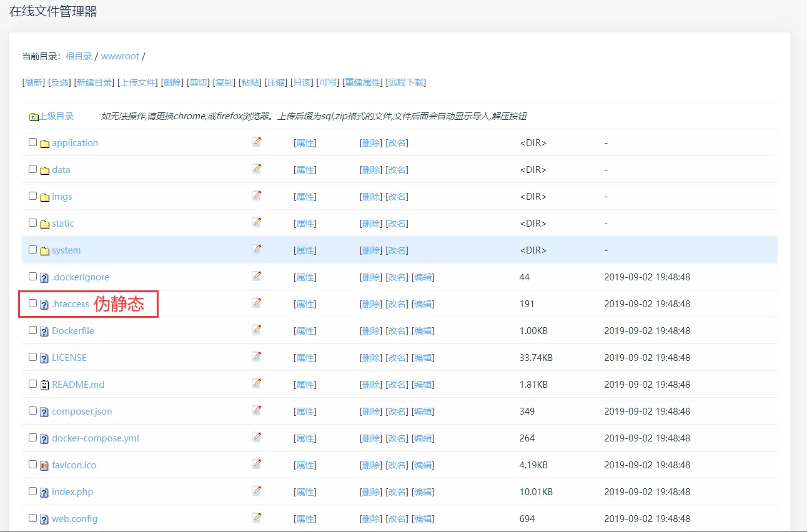The height and width of the screenshot is (532, 807).
Task: Navigate to 根目录 in the breadcrumb
Action: pyautogui.click(x=78, y=56)
